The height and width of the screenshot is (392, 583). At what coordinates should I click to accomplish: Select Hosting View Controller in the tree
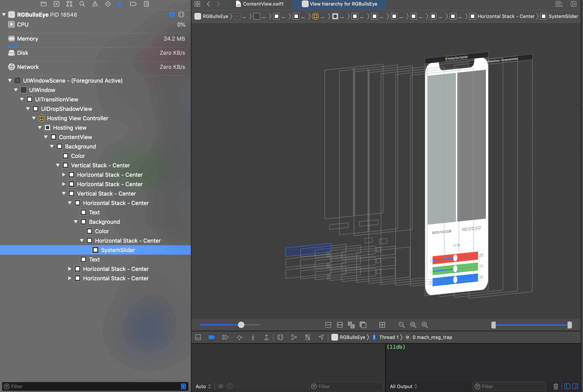(x=77, y=118)
